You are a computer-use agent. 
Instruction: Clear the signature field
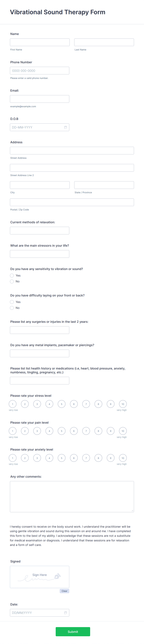coord(65,591)
